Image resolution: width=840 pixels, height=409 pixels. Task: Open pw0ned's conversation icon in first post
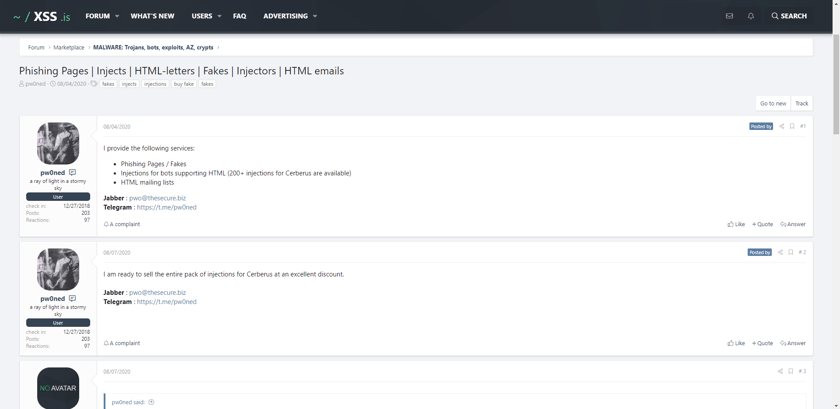click(72, 173)
